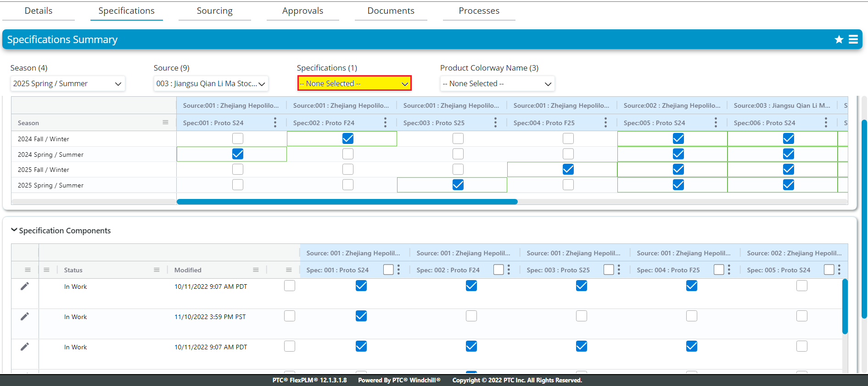Open the Product Colorway Name dropdown
This screenshot has width=868, height=386.
(497, 83)
